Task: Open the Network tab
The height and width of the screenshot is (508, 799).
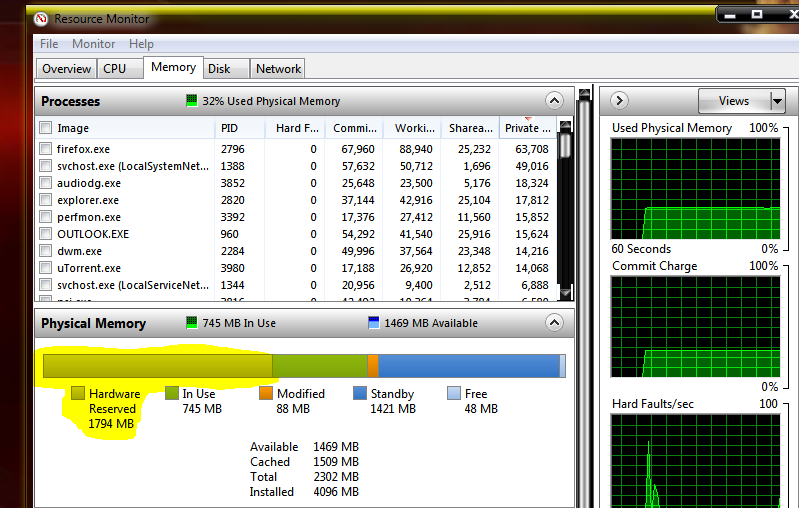Action: pyautogui.click(x=278, y=69)
